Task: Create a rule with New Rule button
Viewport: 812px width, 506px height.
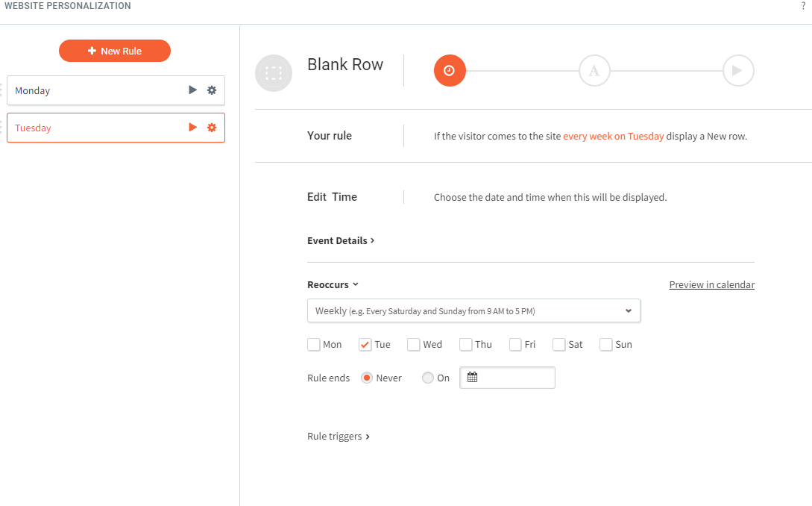Action: [114, 51]
